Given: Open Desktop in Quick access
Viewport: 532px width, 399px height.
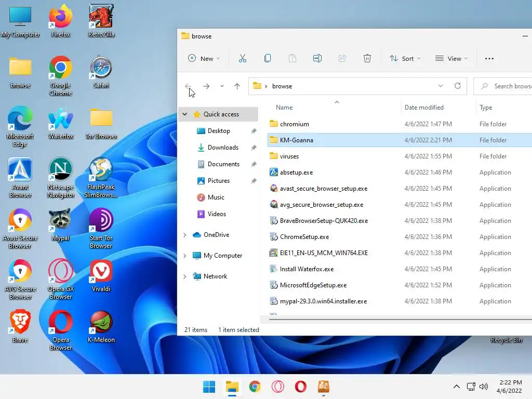Looking at the screenshot, I should coord(219,130).
